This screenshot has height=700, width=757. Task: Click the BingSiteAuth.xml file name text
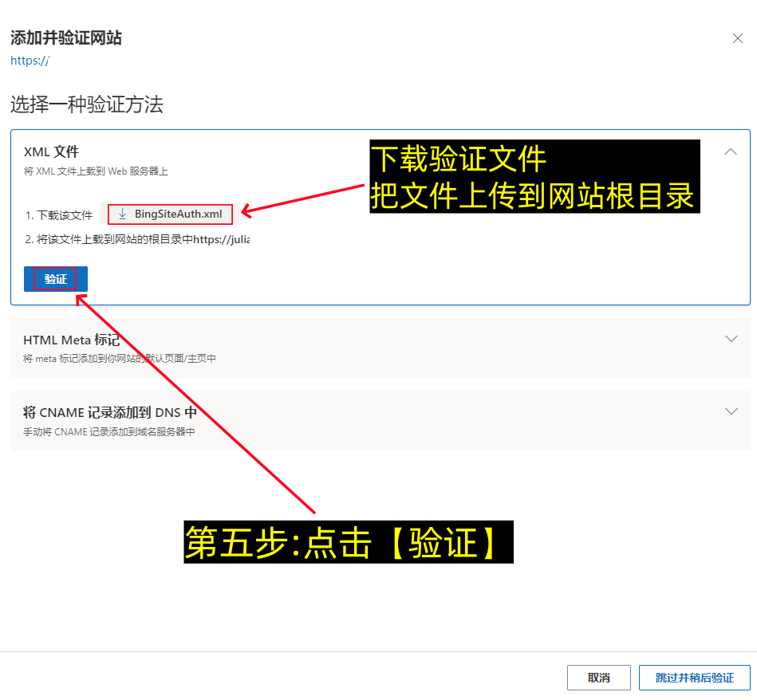pos(179,214)
